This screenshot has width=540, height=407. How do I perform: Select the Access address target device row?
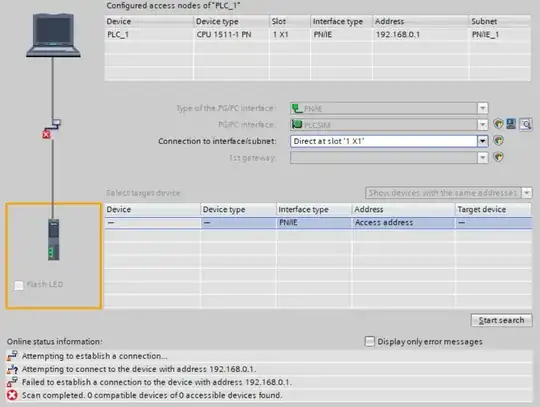click(x=318, y=223)
